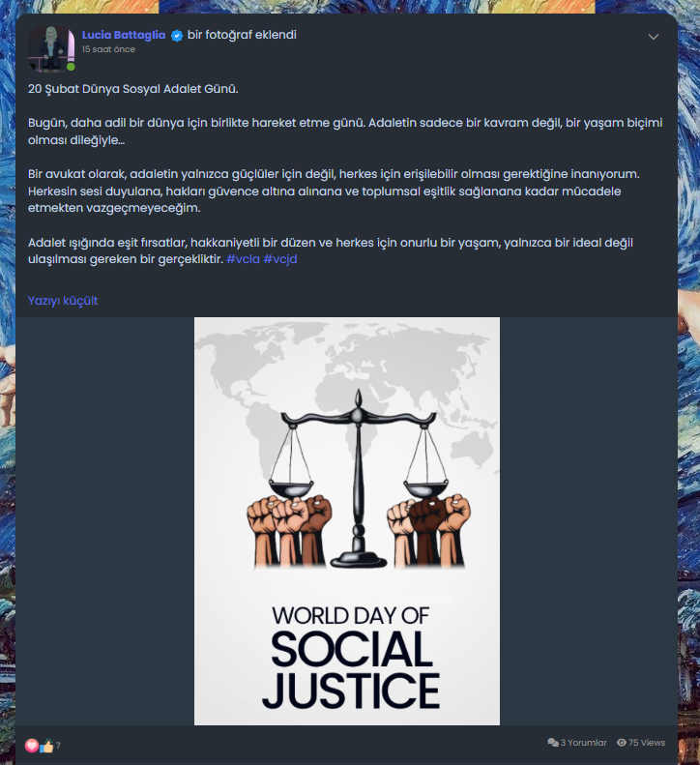Open the #vcjd hashtag
The width and height of the screenshot is (700, 765).
click(x=280, y=259)
